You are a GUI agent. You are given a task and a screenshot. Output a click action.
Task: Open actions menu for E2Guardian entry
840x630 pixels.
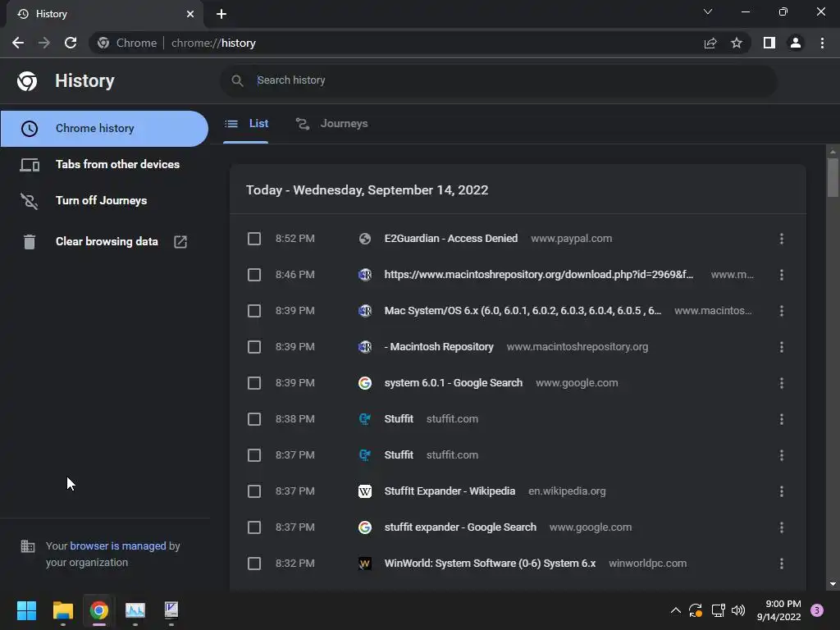click(x=782, y=239)
